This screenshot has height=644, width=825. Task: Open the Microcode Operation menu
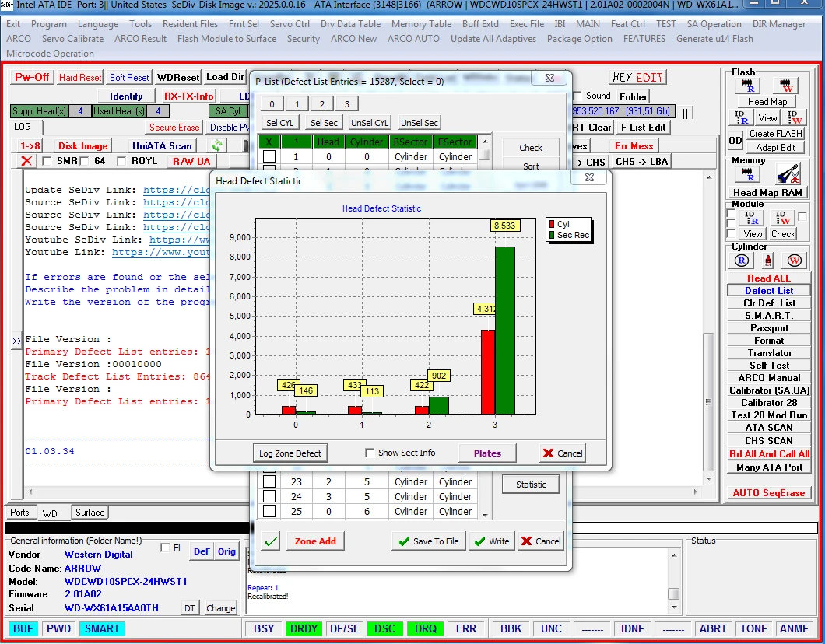point(50,54)
